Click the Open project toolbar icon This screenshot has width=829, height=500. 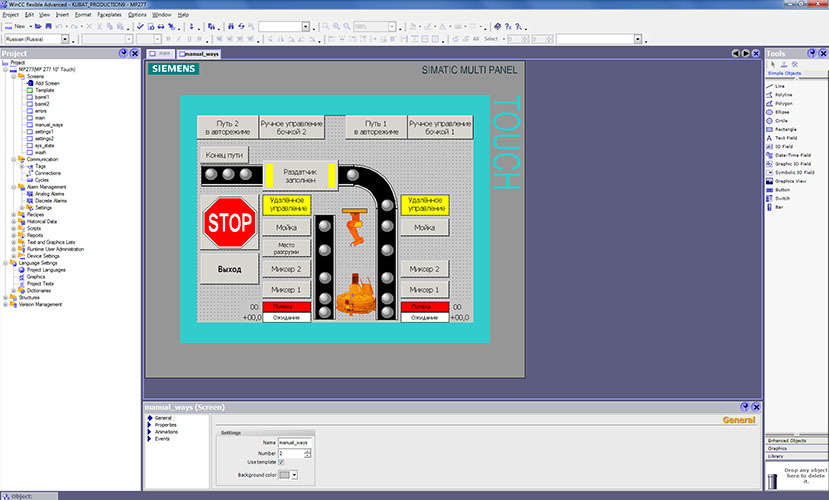(x=38, y=26)
